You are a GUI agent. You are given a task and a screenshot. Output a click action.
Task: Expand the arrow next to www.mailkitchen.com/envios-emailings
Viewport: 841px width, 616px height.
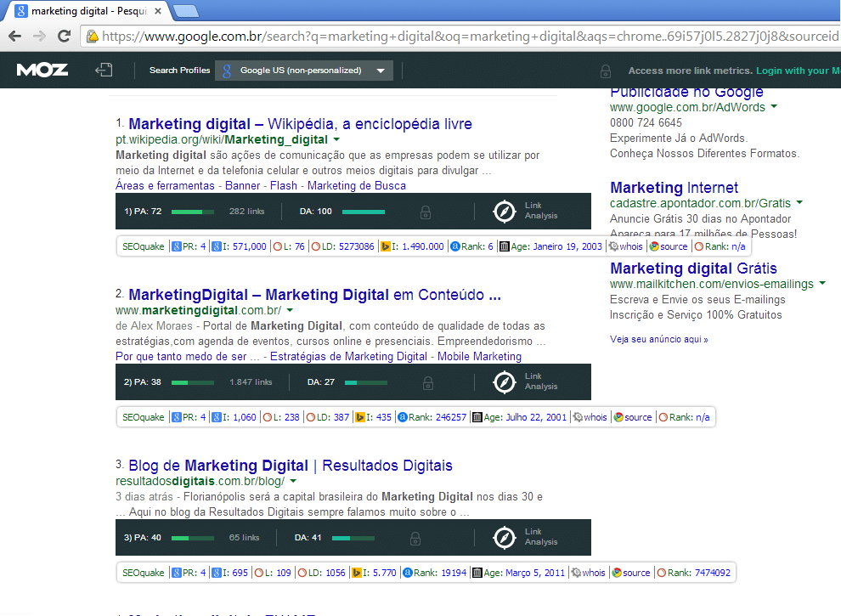[x=823, y=283]
